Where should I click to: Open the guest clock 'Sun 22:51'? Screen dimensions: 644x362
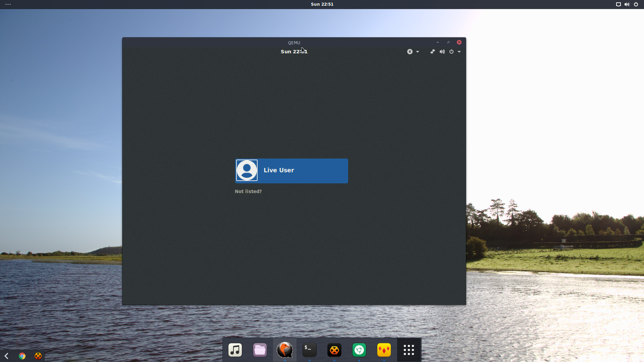[x=294, y=52]
